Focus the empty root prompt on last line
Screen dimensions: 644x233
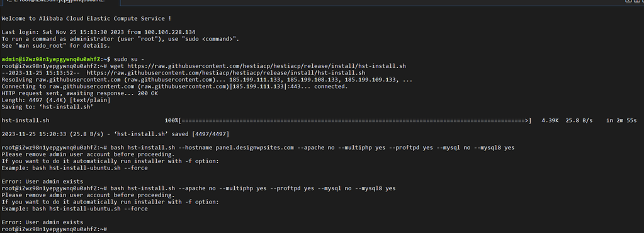54,229
